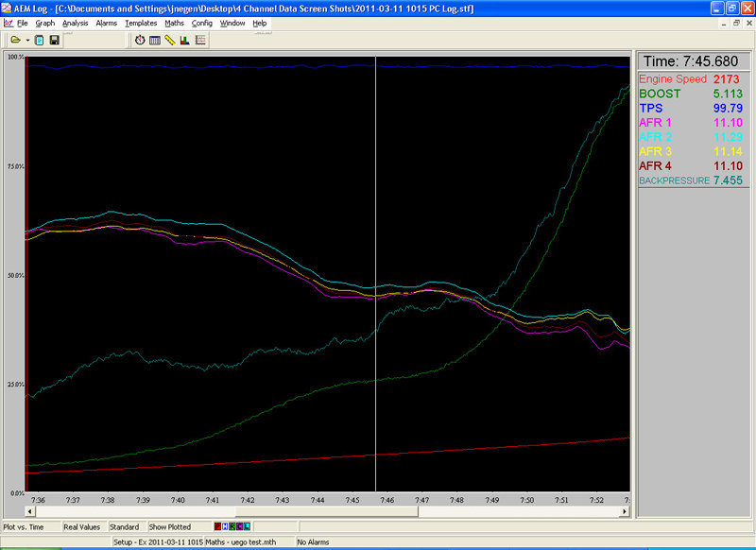Expand the dropdown arrow beside open folder
756x550 pixels.
(27, 40)
